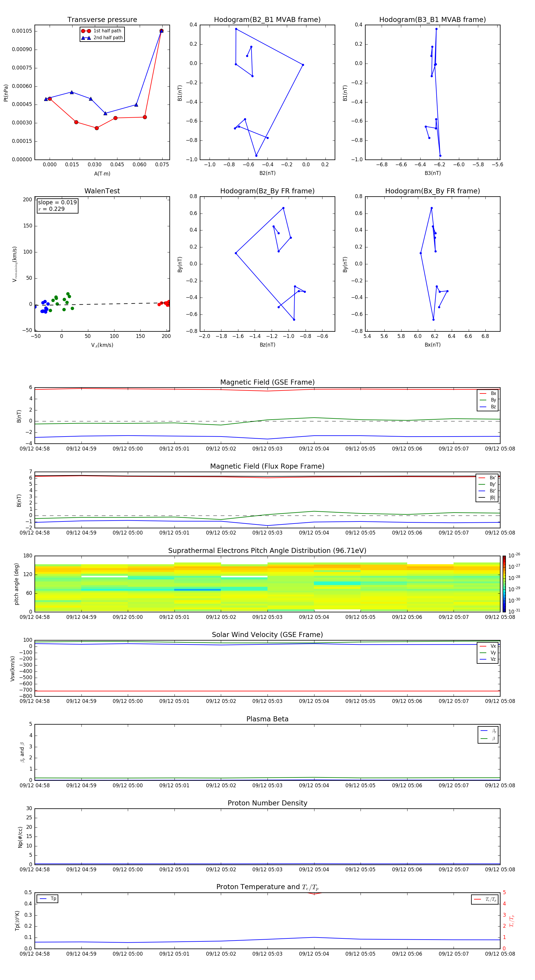This screenshot has width=535, height=980.
Task: Click the Suprathermal Electrons Pitch Angle title
Action: click(x=267, y=551)
